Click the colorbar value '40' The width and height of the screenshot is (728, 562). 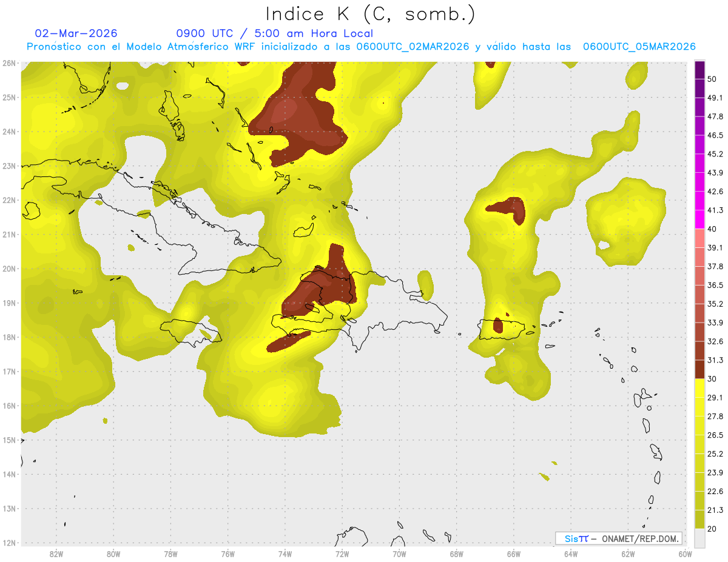(x=712, y=229)
